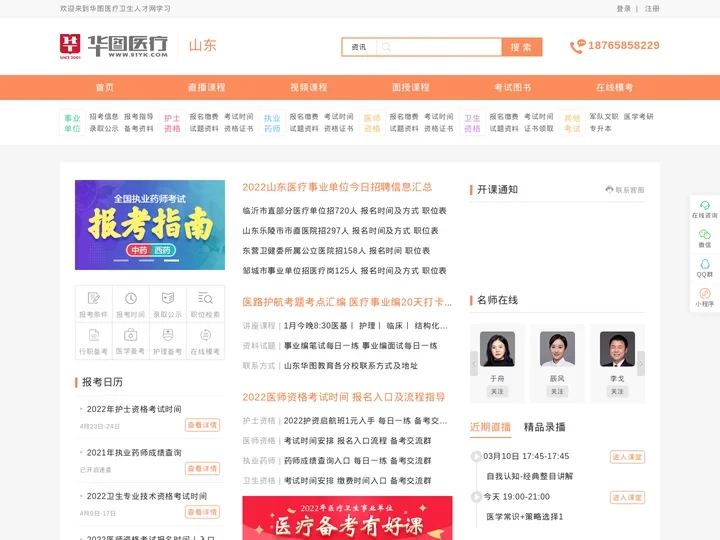This screenshot has width=720, height=540.
Task: Open the 护士资格 category badge
Action: pos(172,123)
